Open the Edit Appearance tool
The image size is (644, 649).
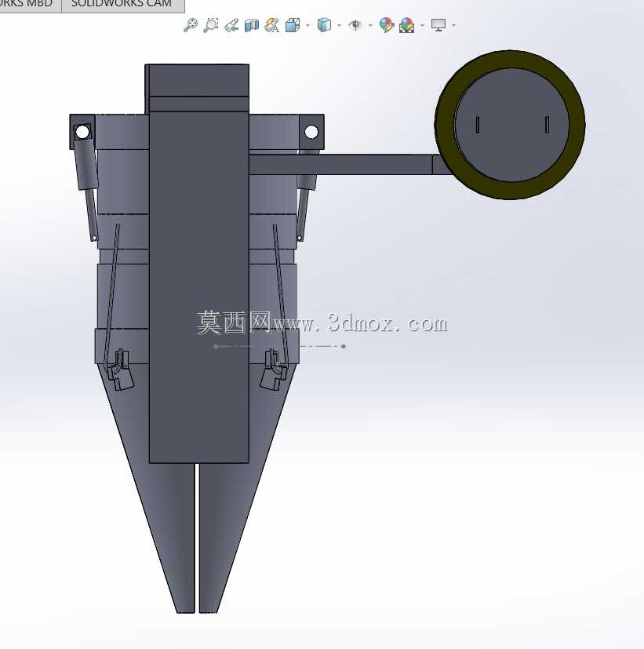pos(387,25)
